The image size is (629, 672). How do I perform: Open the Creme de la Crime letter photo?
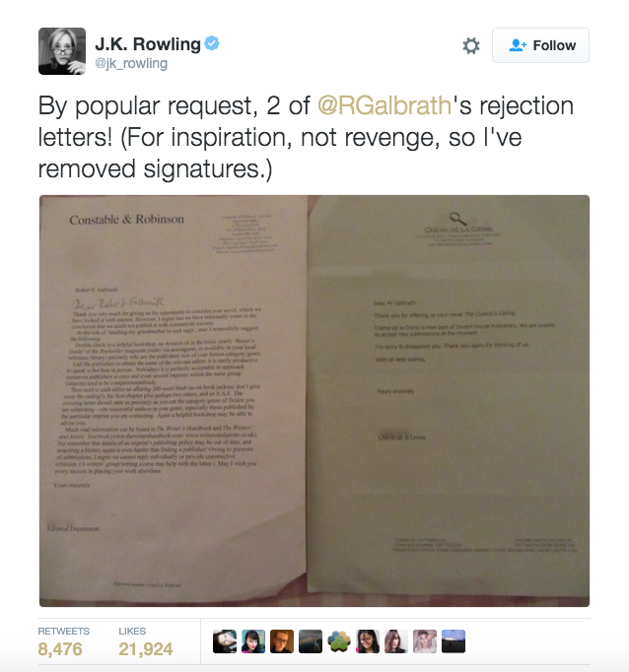(449, 401)
